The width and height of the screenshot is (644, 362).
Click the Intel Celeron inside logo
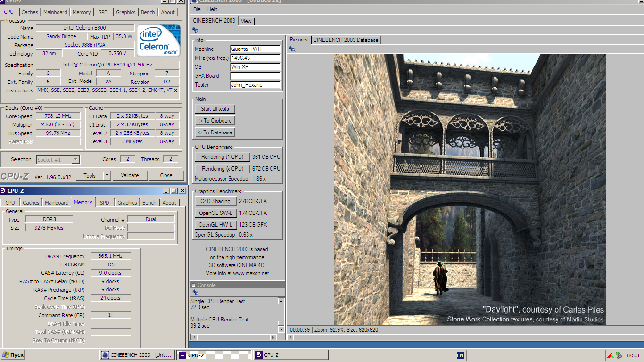pos(159,41)
